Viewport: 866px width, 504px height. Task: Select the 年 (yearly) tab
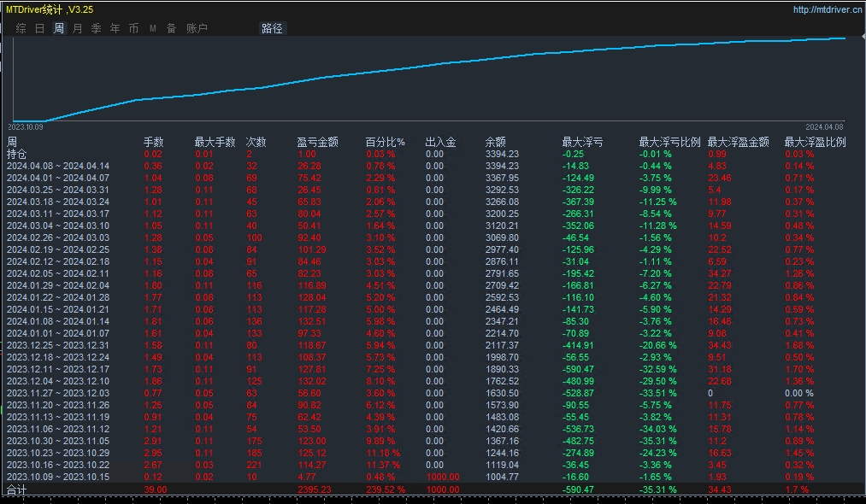point(115,28)
